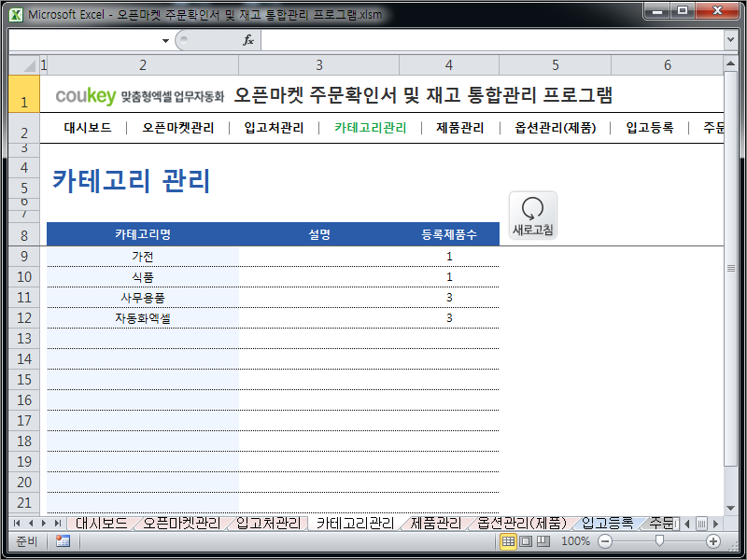Click the 식품 category cell
Screen dimensions: 747x560
[x=143, y=277]
